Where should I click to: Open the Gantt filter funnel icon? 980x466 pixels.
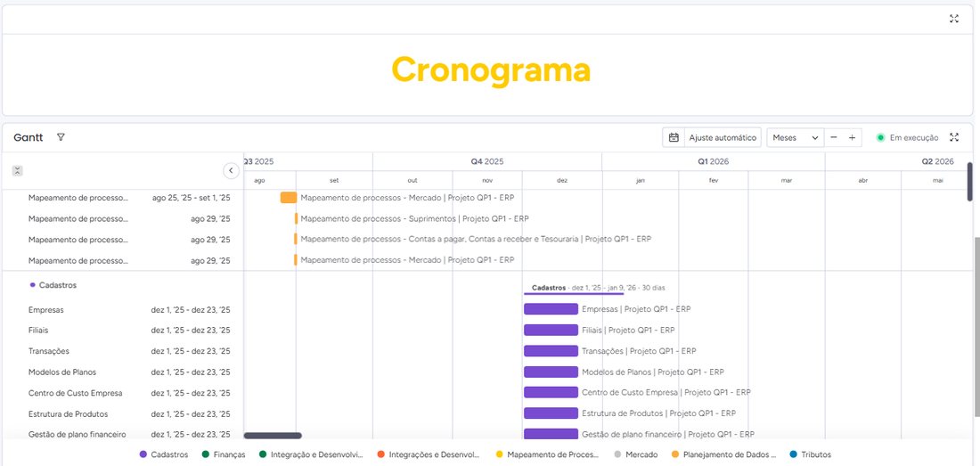(61, 137)
